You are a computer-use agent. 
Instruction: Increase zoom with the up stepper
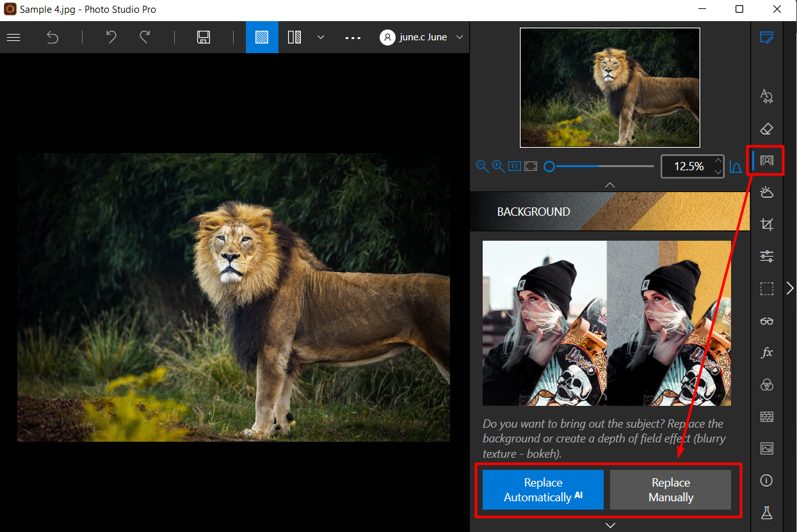point(718,161)
